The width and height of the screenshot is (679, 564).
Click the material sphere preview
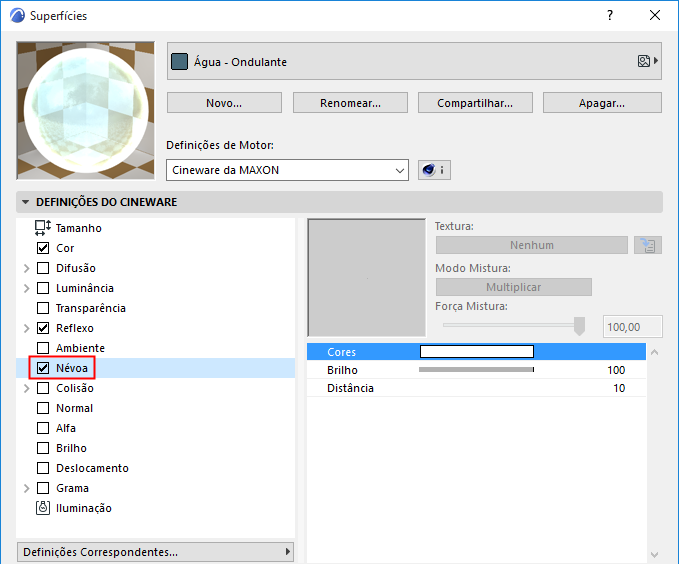tap(86, 110)
